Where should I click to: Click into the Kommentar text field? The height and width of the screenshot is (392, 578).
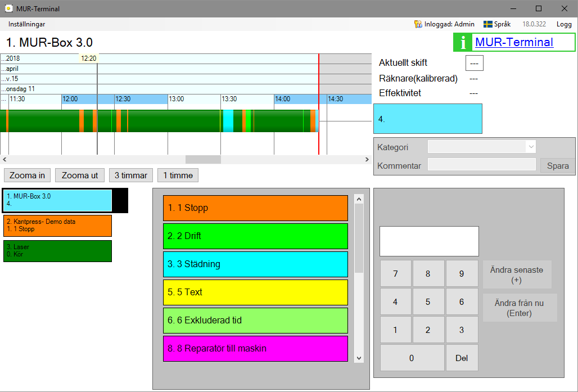click(x=481, y=165)
